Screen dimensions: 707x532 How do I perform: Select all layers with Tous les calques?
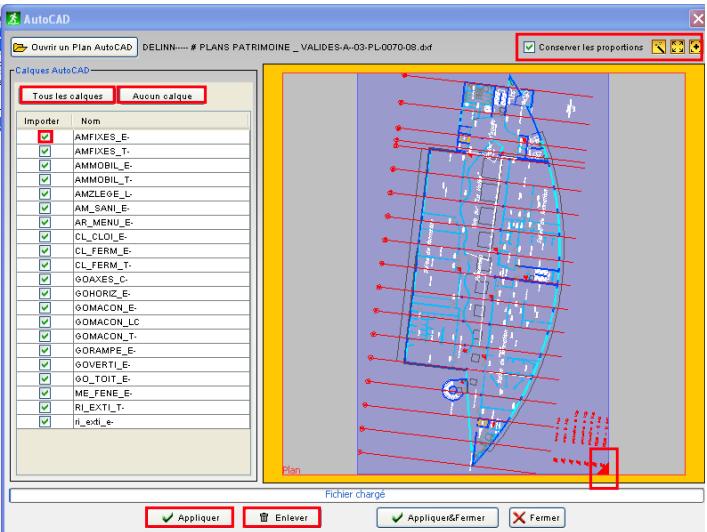click(x=68, y=96)
